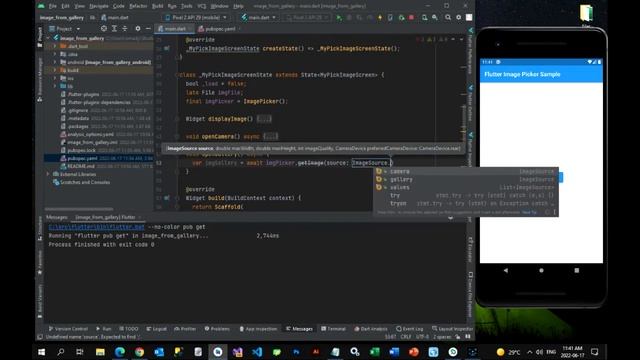
Task: Tap the emulator Back navigation button
Action: point(506,270)
